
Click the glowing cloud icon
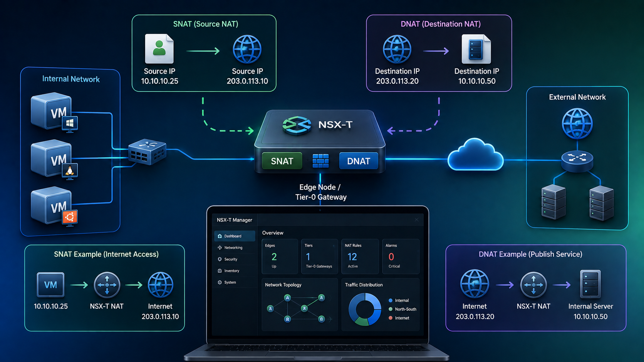tap(476, 155)
